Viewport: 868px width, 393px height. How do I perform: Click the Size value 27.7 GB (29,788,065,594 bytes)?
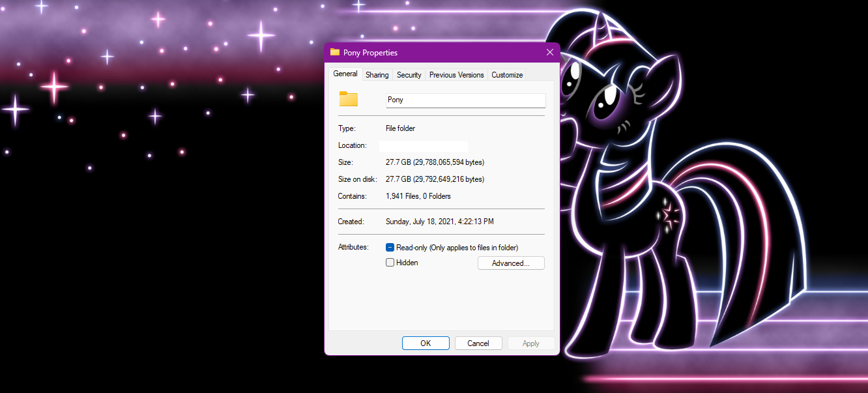435,162
